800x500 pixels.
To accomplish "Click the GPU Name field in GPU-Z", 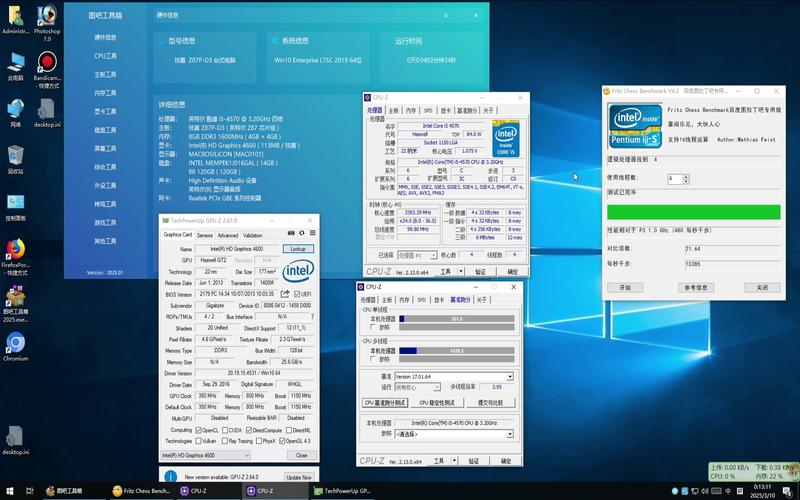I will 237,248.
